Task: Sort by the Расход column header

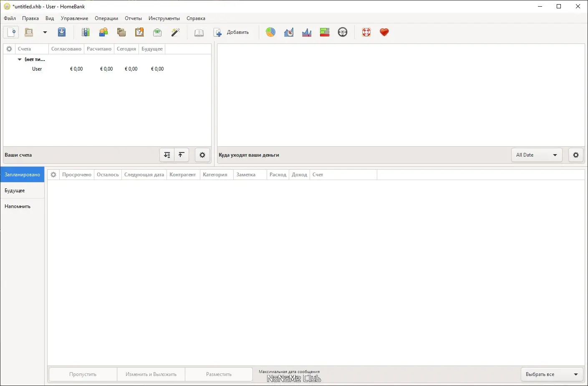Action: [x=278, y=175]
